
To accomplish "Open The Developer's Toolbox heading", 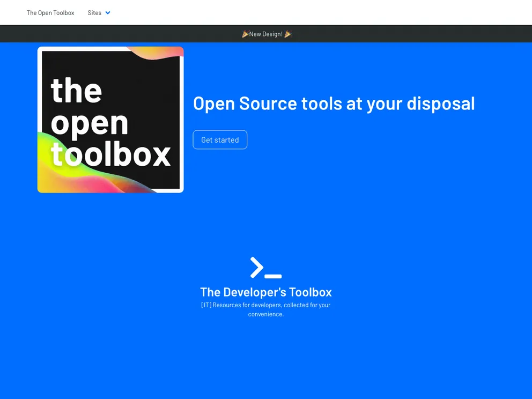I will coord(266,292).
